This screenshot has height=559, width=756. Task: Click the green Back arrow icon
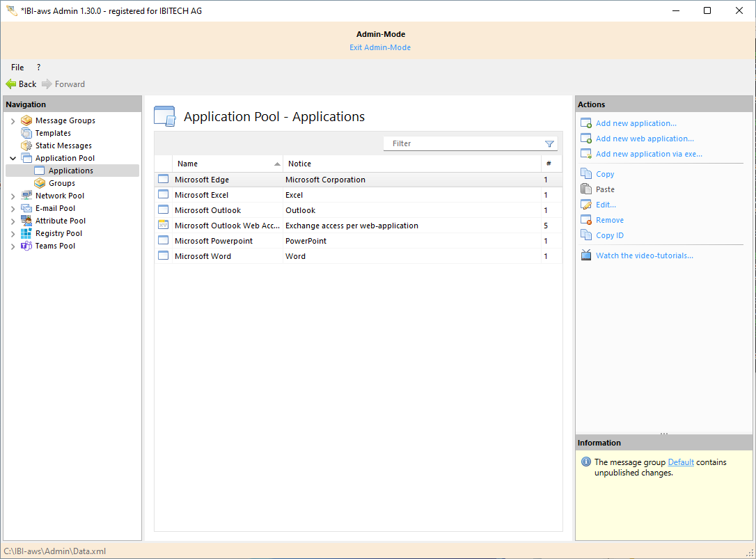[11, 84]
